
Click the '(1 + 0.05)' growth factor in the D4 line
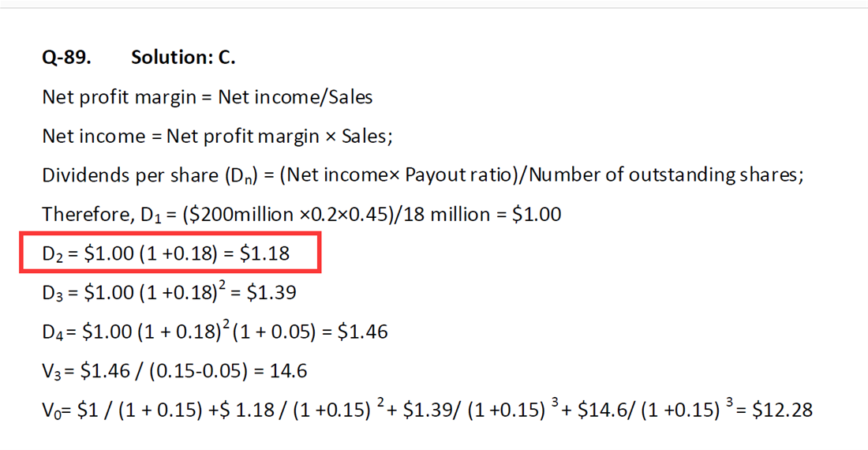(275, 332)
